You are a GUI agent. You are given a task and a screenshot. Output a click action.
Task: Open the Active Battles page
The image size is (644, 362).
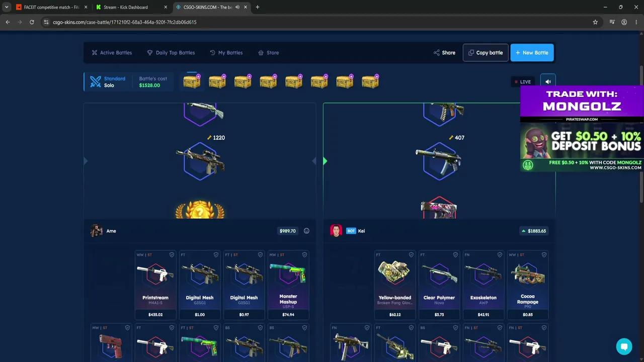tap(112, 53)
